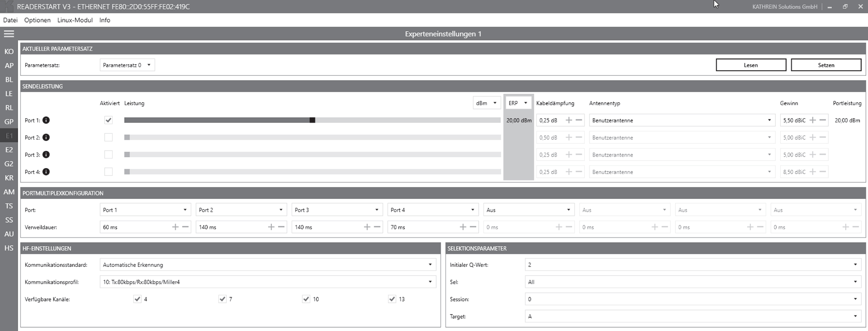Uncheck available channel 4
Screen dimensions: 868x331
click(137, 299)
